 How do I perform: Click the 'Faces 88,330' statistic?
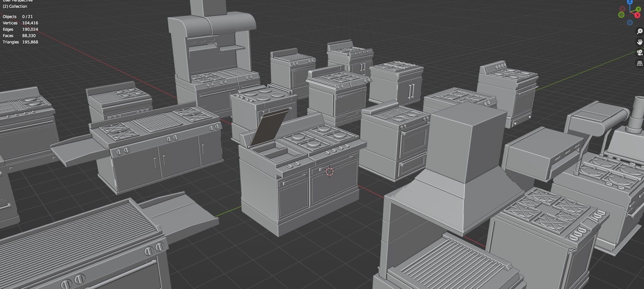[19, 36]
